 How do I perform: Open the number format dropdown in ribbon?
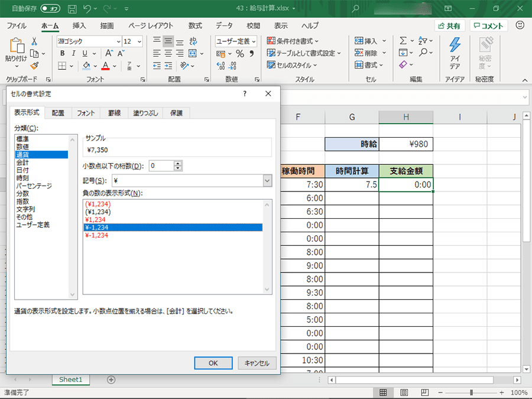click(254, 42)
